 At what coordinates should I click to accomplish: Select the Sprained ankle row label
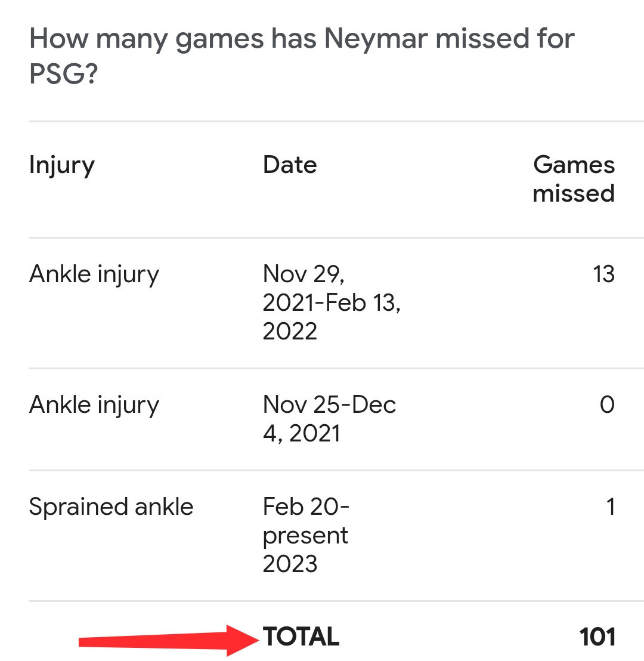pos(111,507)
